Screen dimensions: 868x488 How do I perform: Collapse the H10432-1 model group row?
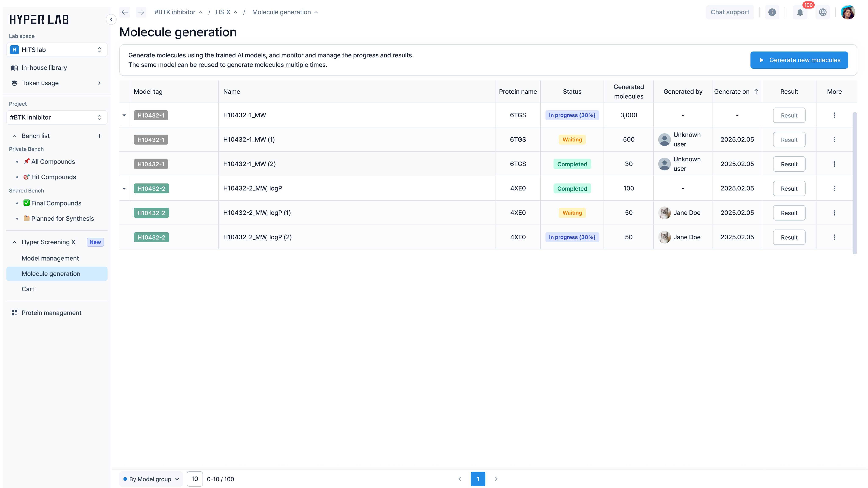124,115
